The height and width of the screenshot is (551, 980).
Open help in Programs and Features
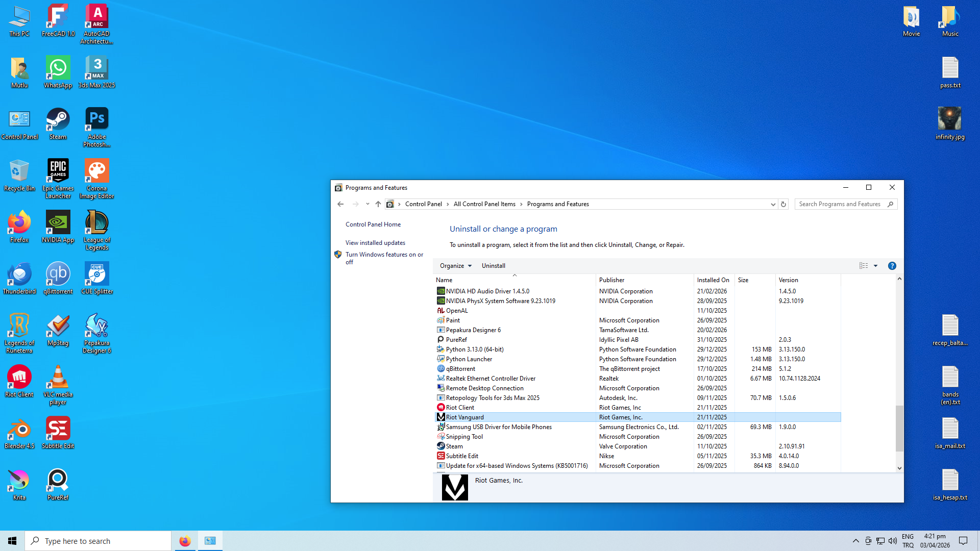(892, 266)
